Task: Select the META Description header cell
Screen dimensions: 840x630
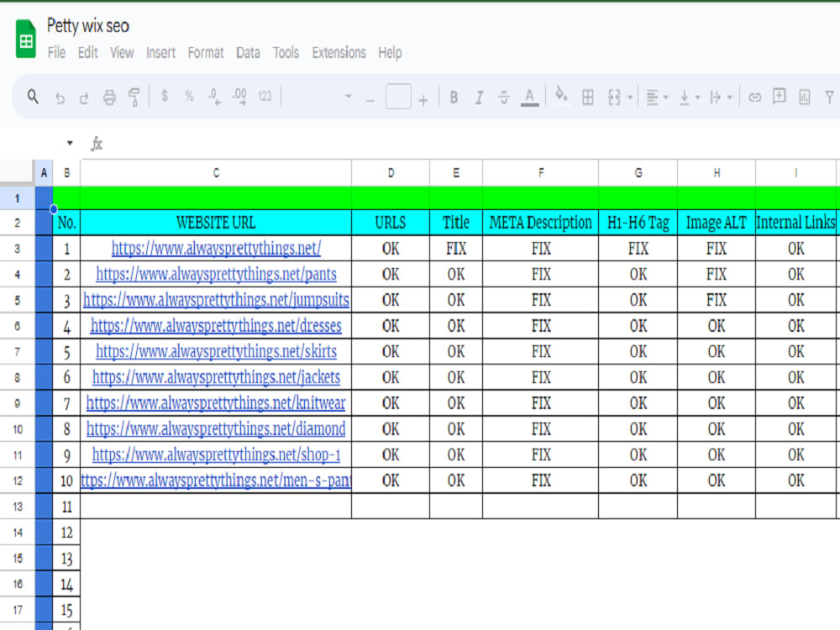Action: tap(540, 223)
